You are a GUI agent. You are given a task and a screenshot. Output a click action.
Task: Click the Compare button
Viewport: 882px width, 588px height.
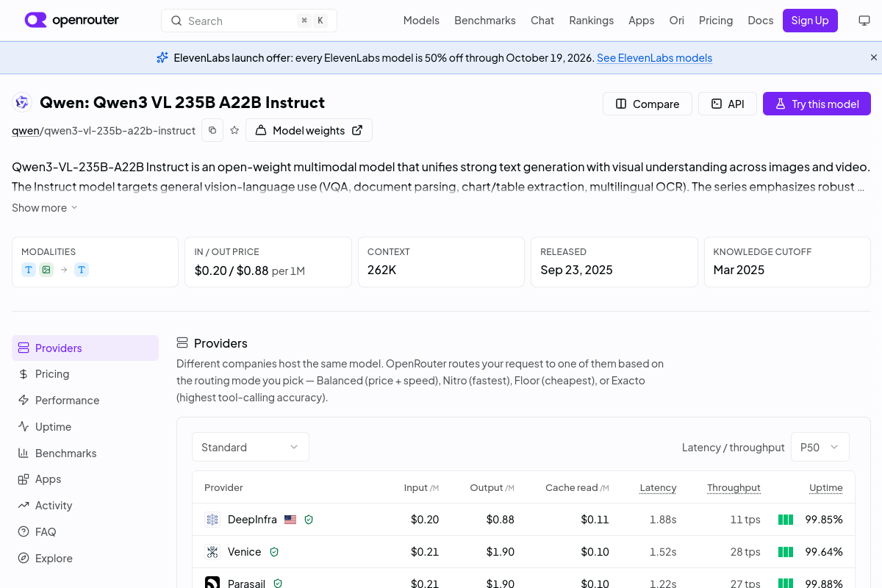[647, 104]
